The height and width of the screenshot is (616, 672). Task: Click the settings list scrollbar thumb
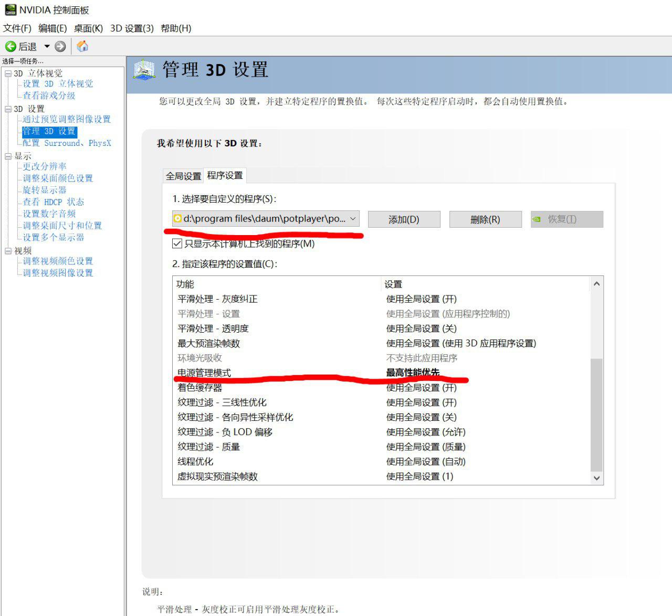596,415
